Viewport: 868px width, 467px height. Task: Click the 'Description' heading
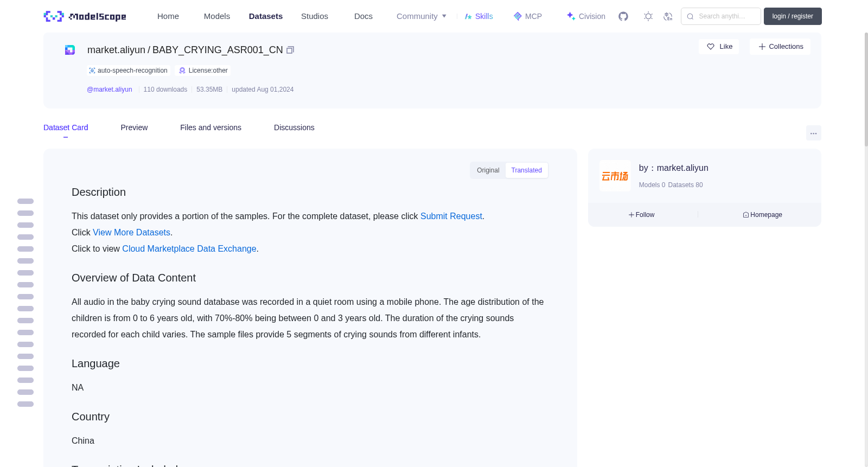[x=99, y=192]
